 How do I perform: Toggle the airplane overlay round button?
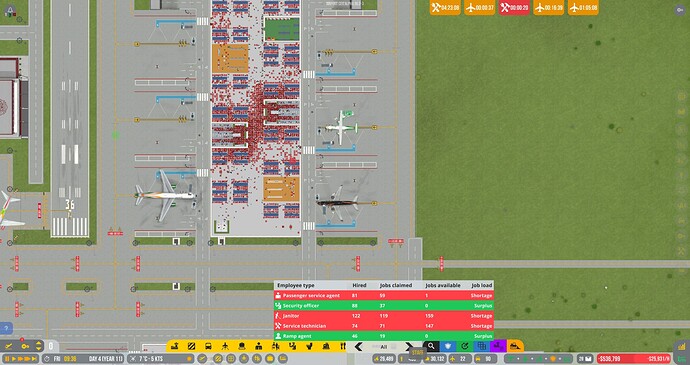coord(202,358)
